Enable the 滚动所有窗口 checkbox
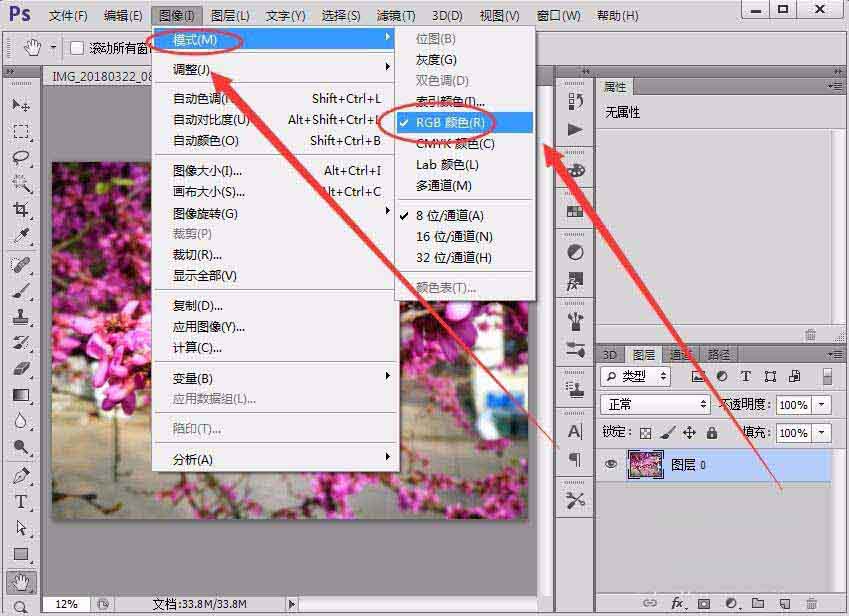This screenshot has height=616, width=849. [x=75, y=47]
